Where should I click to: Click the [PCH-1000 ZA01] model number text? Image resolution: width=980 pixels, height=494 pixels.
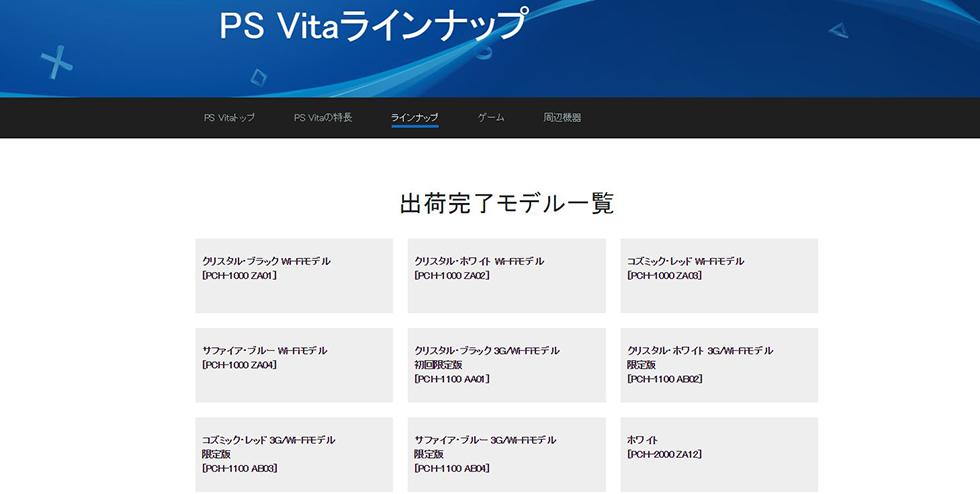(x=239, y=275)
